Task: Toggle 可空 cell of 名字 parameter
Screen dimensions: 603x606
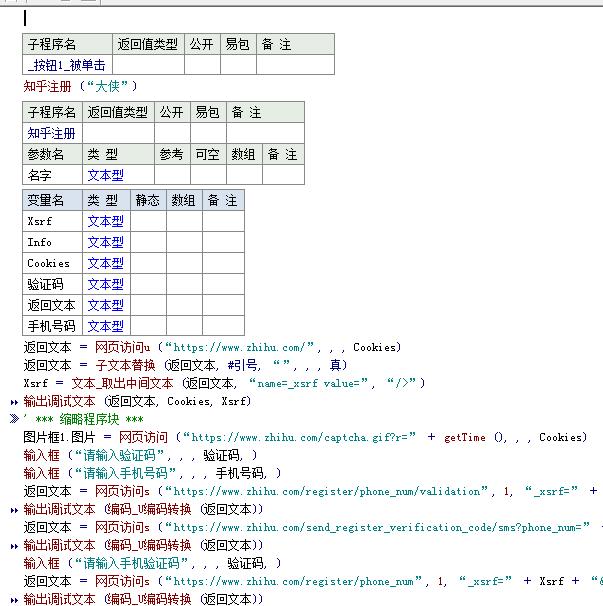Action: point(208,175)
